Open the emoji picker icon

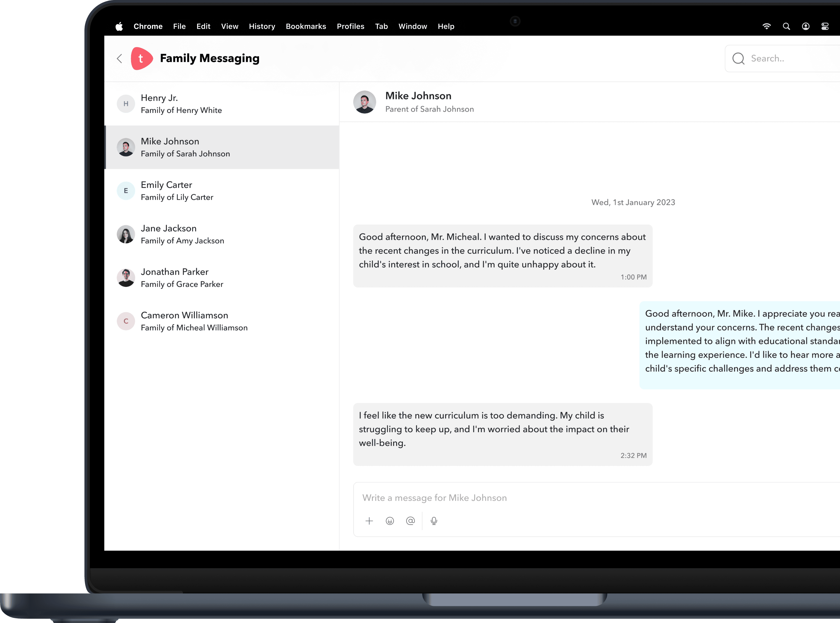390,521
